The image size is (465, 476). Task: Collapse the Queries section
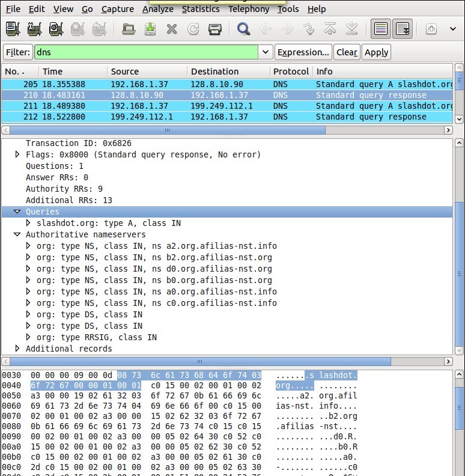tap(17, 212)
